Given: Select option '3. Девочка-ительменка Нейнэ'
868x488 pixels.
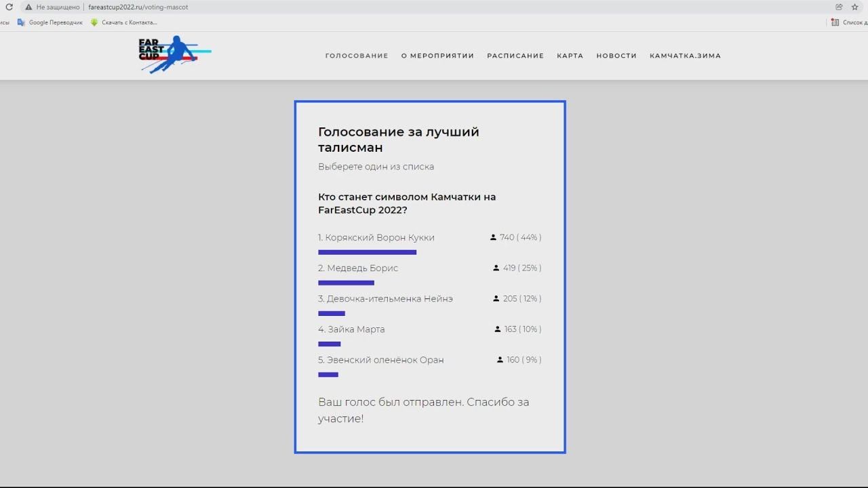Looking at the screenshot, I should click(385, 299).
